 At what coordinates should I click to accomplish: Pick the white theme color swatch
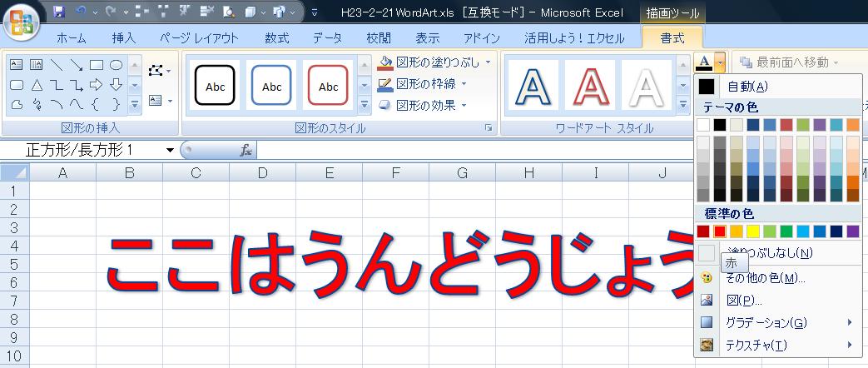click(x=703, y=125)
